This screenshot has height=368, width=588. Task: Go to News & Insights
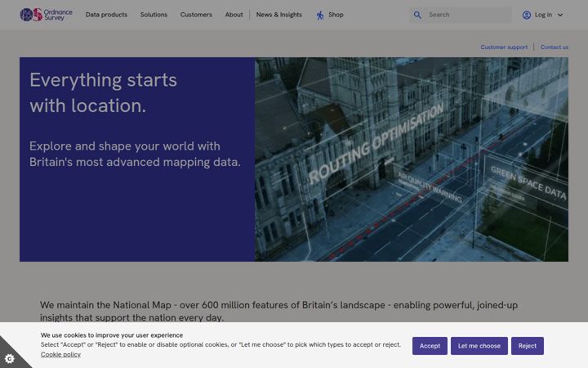(279, 15)
